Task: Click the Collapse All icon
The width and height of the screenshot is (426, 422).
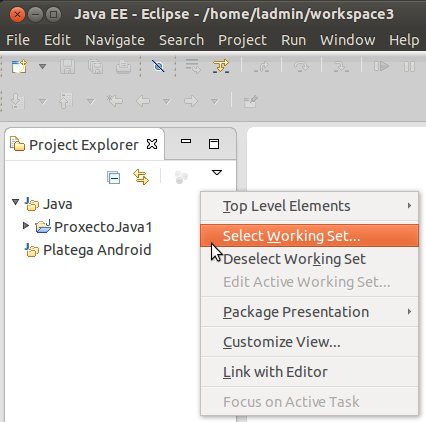Action: (113, 177)
